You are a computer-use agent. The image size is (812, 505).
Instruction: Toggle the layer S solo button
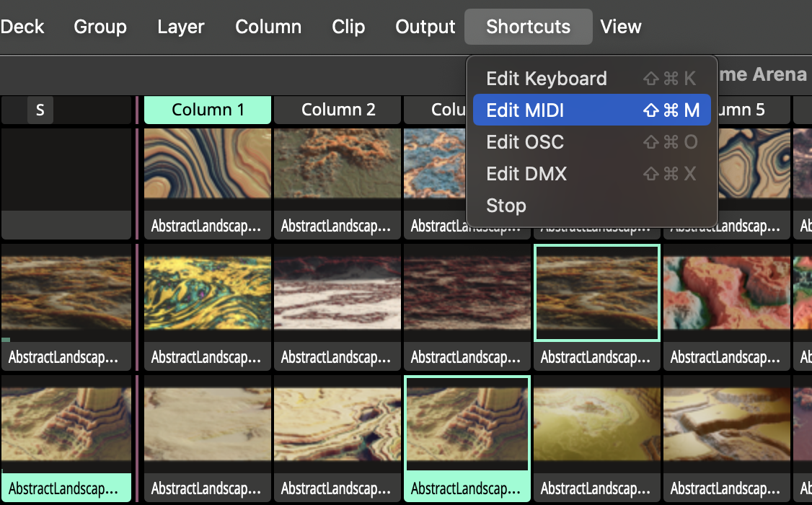pos(40,110)
